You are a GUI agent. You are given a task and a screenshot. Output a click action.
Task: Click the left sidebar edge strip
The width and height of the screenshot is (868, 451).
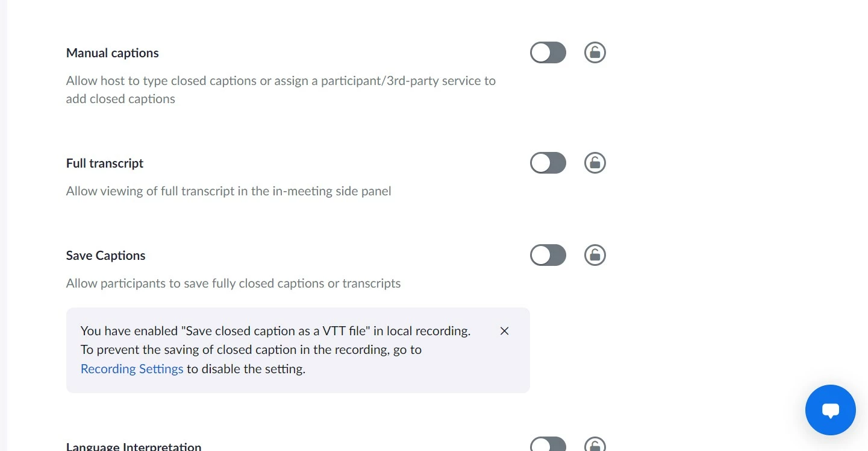[3, 225]
